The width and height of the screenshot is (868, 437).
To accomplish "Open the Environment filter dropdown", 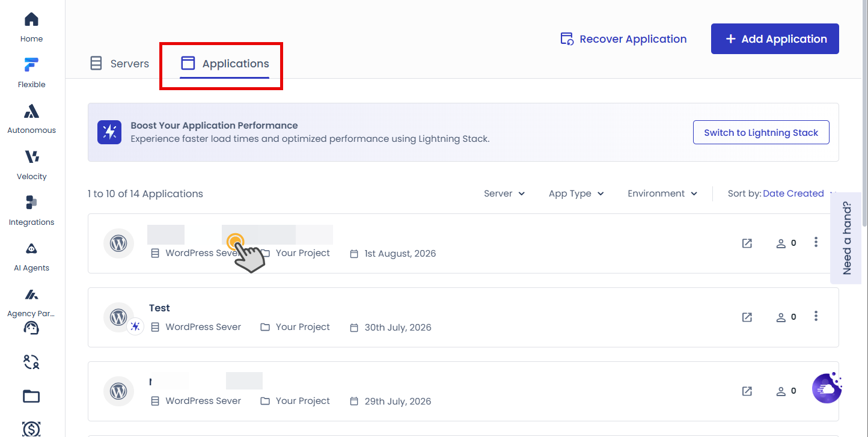I will click(662, 194).
